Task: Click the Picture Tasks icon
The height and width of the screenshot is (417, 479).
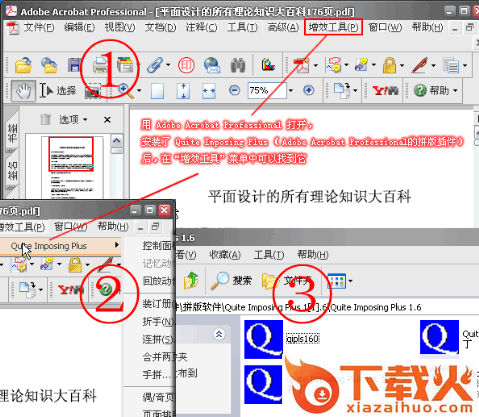Action: [269, 65]
